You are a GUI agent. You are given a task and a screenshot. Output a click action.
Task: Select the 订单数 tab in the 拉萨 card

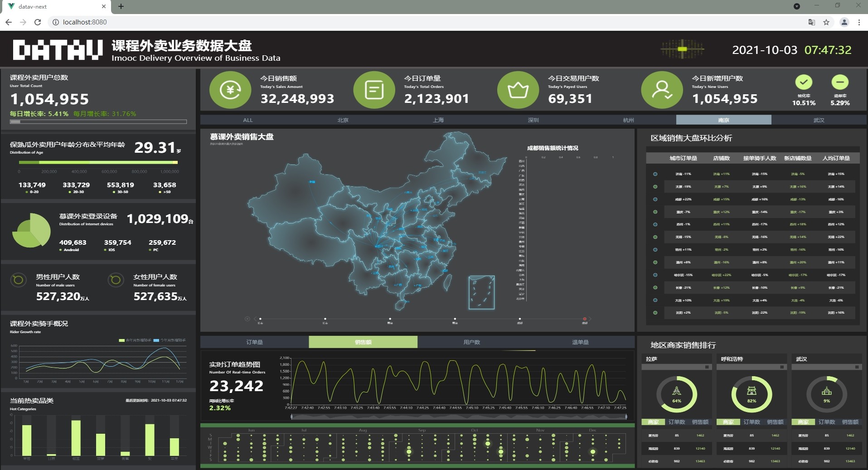pos(677,422)
